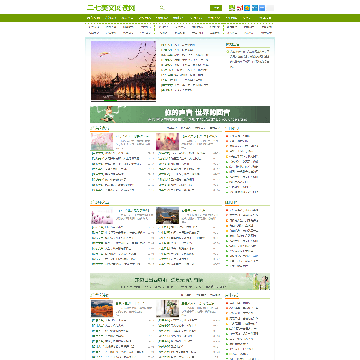Open the red tulips article thumbnail
This screenshot has width=360, height=360.
pyautogui.click(x=167, y=142)
